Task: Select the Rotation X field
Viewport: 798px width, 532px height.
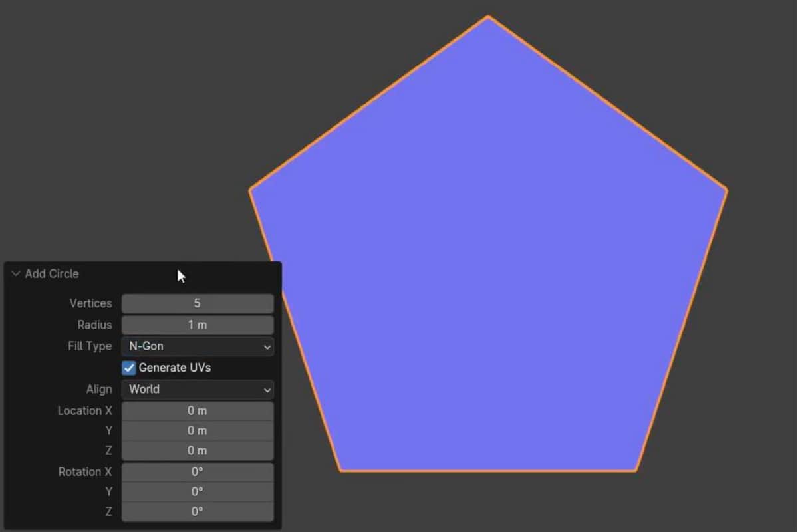Action: coord(198,471)
